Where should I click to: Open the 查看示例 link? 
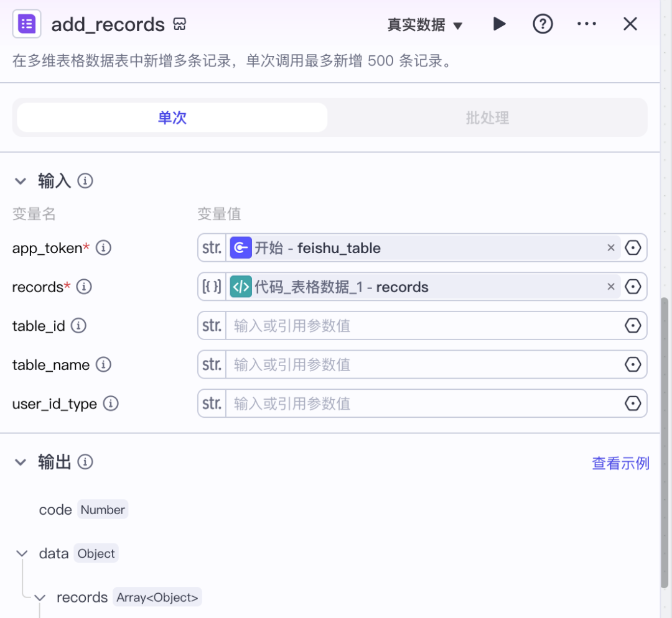[x=620, y=463]
